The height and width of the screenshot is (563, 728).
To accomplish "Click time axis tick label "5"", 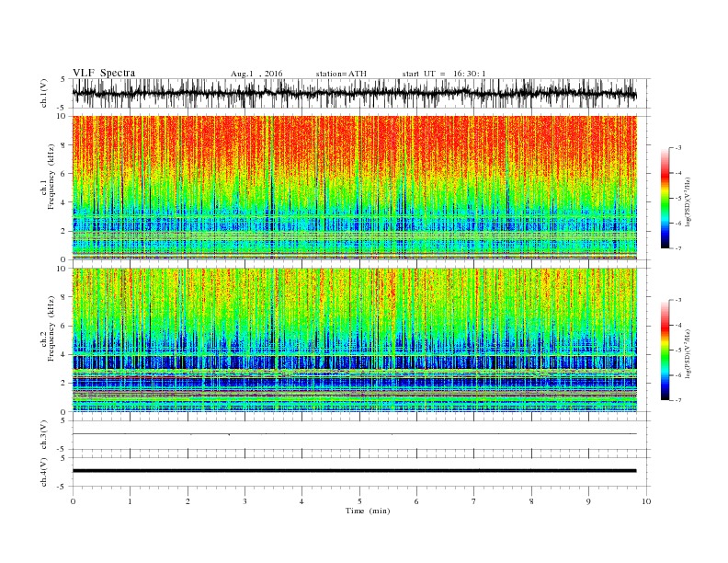I will click(x=359, y=501).
